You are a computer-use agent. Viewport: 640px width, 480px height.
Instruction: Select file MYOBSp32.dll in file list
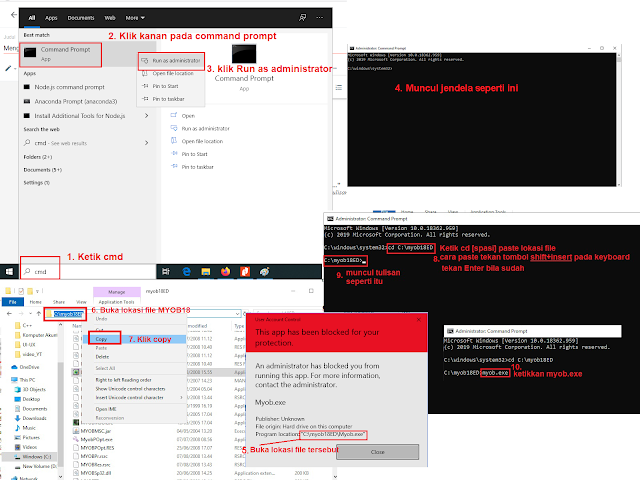[x=92, y=473]
